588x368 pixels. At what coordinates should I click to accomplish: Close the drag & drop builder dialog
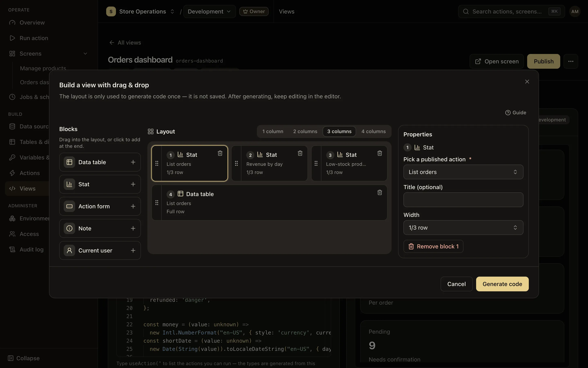click(527, 82)
